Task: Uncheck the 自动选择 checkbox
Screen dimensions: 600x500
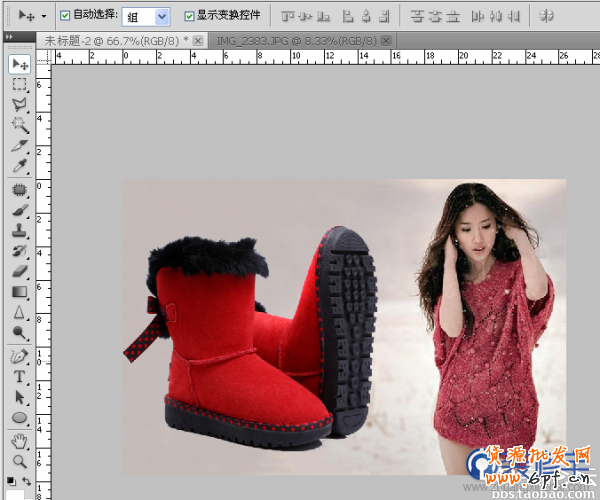Action: (66, 16)
